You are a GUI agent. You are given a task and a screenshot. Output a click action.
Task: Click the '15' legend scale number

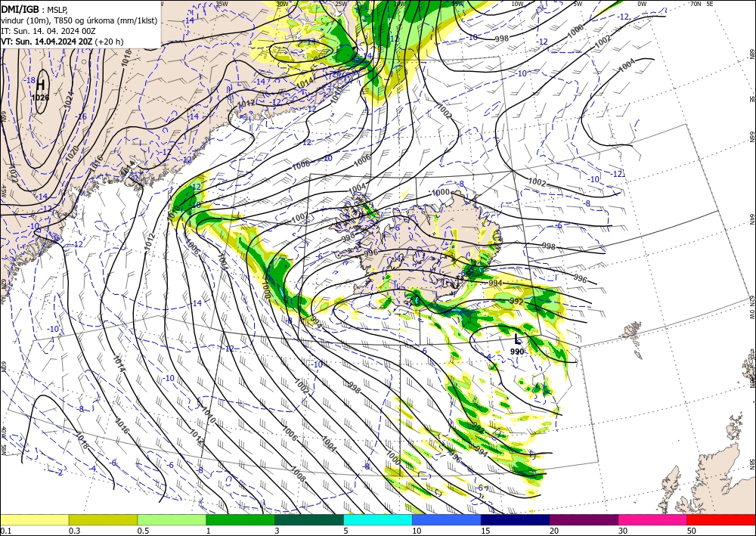485,531
